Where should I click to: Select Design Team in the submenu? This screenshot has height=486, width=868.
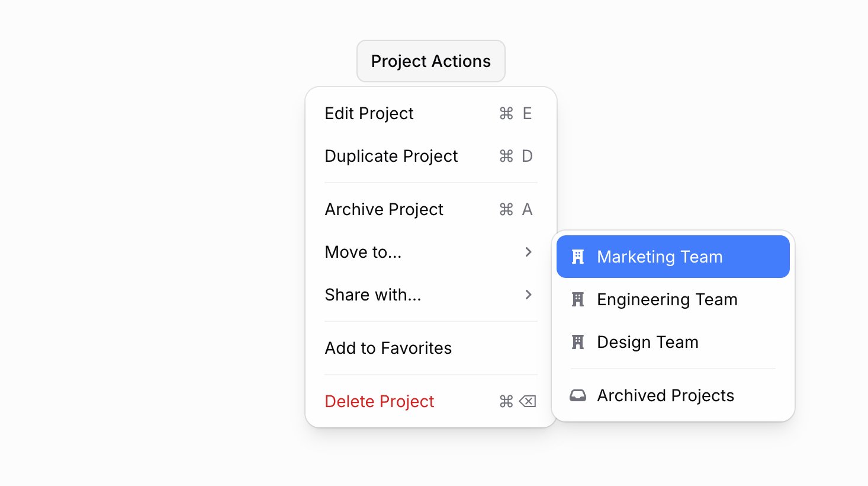pos(648,342)
